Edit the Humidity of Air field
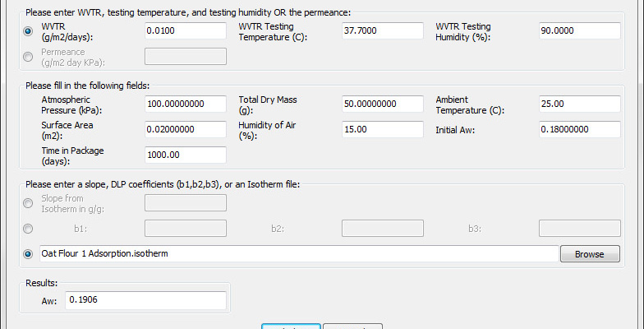This screenshot has width=644, height=329. coord(383,130)
